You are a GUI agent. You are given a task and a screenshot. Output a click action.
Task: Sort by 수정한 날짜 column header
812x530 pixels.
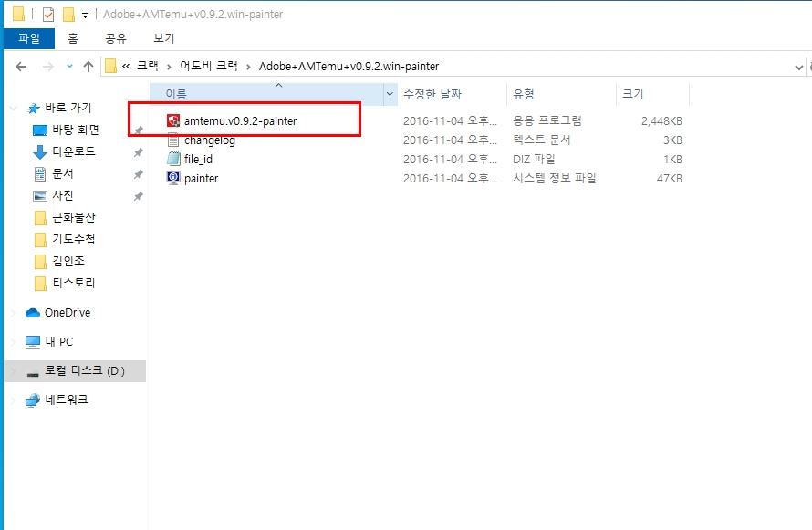coord(452,94)
